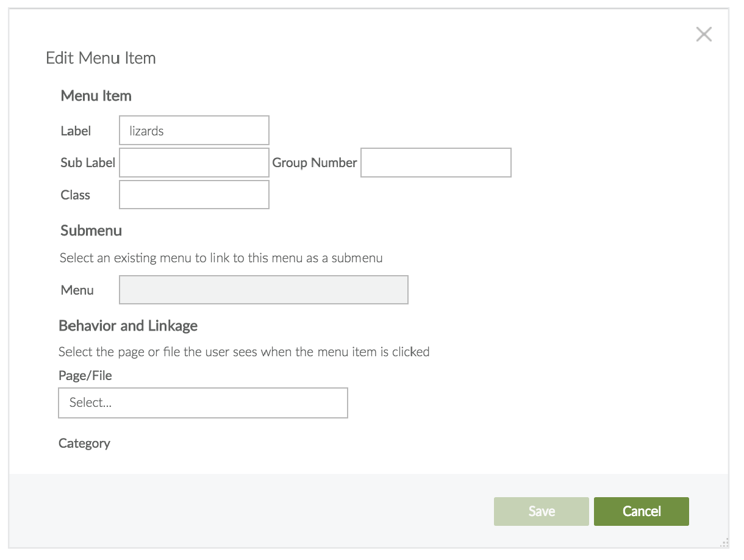Screen dimensions: 744x560
Task: Click the Behavior and Linkage heading
Action: [x=128, y=326]
